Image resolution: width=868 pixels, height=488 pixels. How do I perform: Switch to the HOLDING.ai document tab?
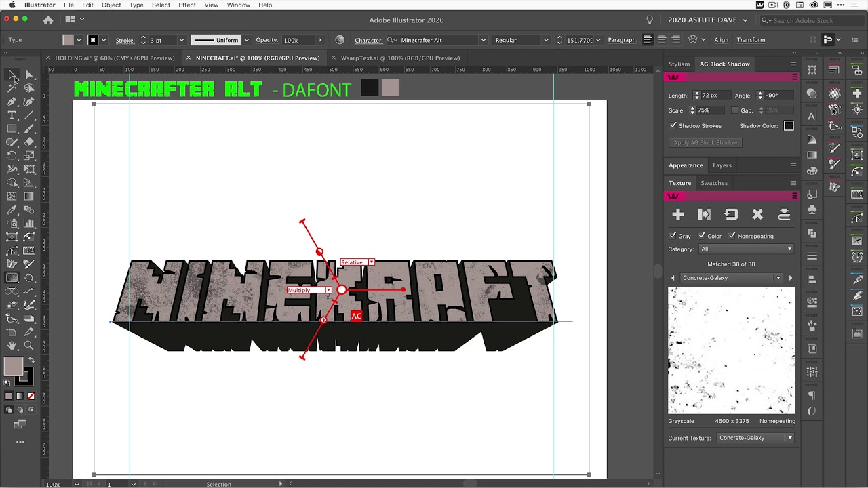[114, 58]
